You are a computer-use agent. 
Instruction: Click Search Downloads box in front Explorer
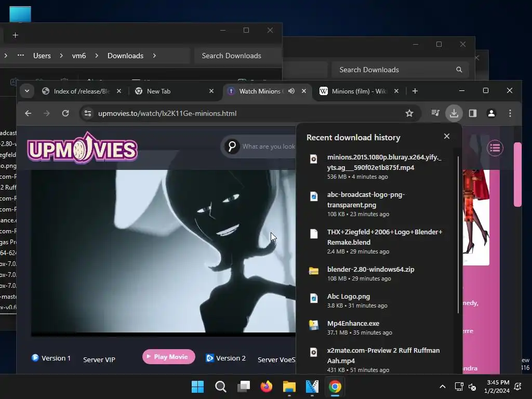(x=238, y=56)
